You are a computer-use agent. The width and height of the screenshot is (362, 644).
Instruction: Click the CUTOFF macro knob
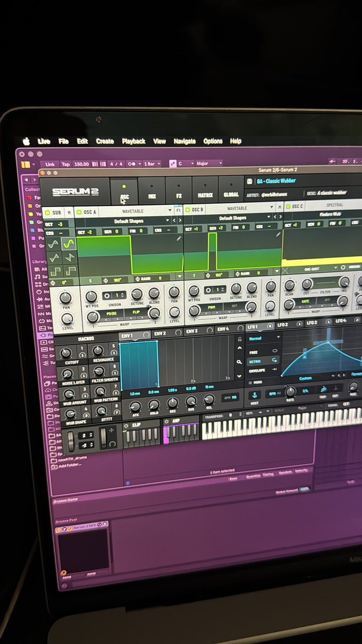tap(66, 353)
